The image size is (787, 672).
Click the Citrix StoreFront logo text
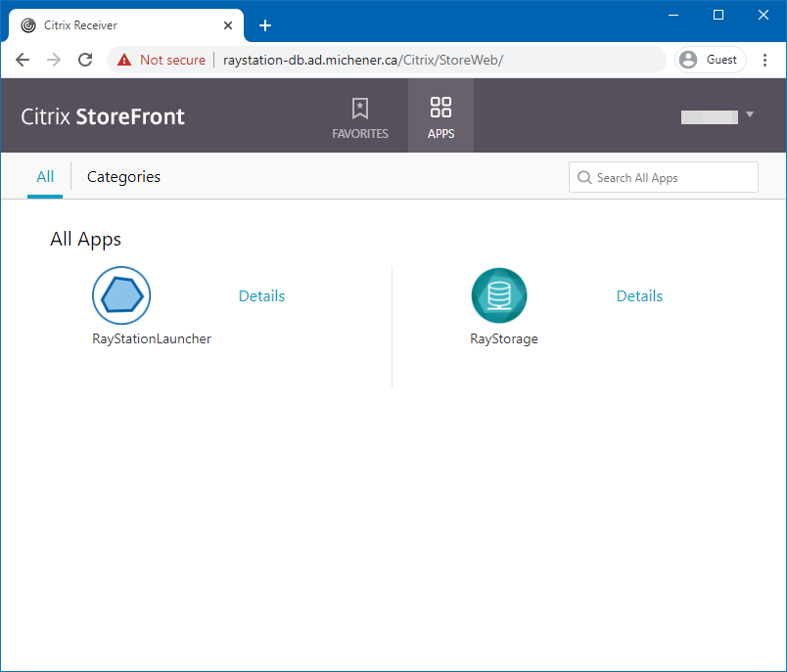click(103, 116)
